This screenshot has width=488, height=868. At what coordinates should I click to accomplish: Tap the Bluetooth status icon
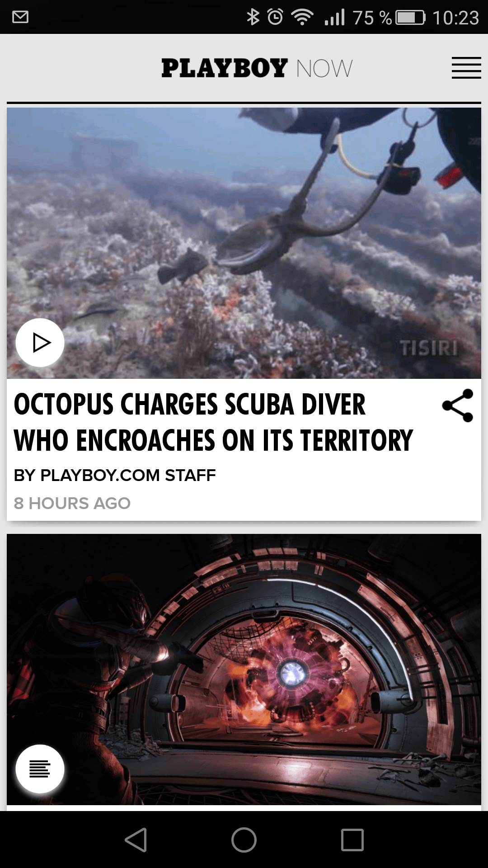click(x=253, y=17)
